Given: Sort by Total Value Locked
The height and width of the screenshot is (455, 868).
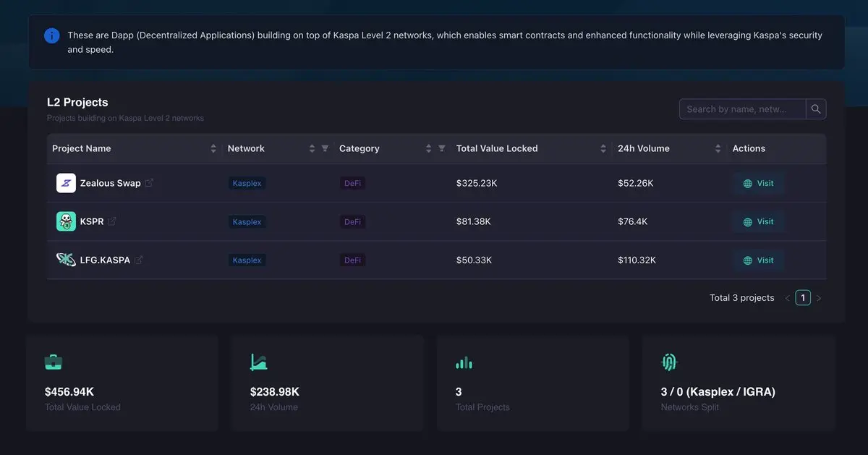Looking at the screenshot, I should tap(603, 148).
